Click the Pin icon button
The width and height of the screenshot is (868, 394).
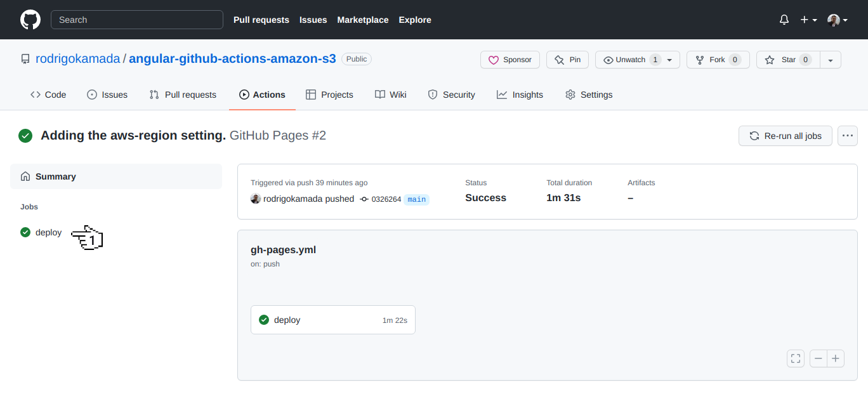pyautogui.click(x=560, y=59)
